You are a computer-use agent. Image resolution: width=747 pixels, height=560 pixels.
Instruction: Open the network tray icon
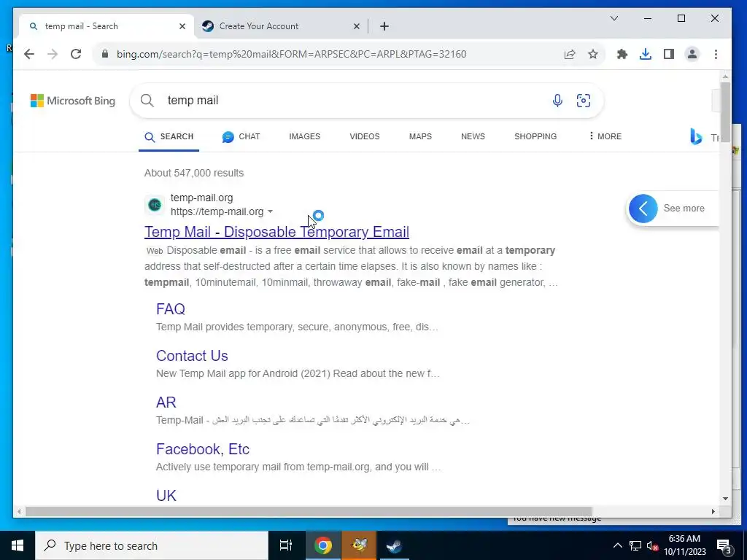[635, 545]
